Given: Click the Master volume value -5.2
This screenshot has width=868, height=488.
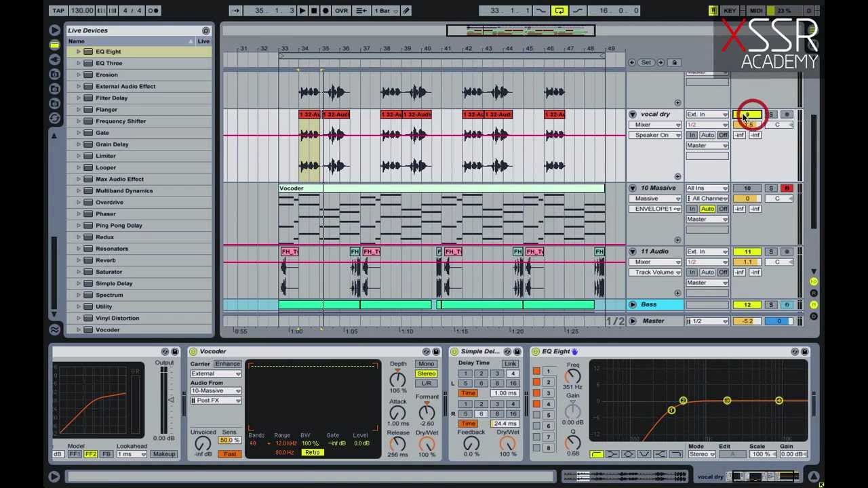Looking at the screenshot, I should pos(747,321).
